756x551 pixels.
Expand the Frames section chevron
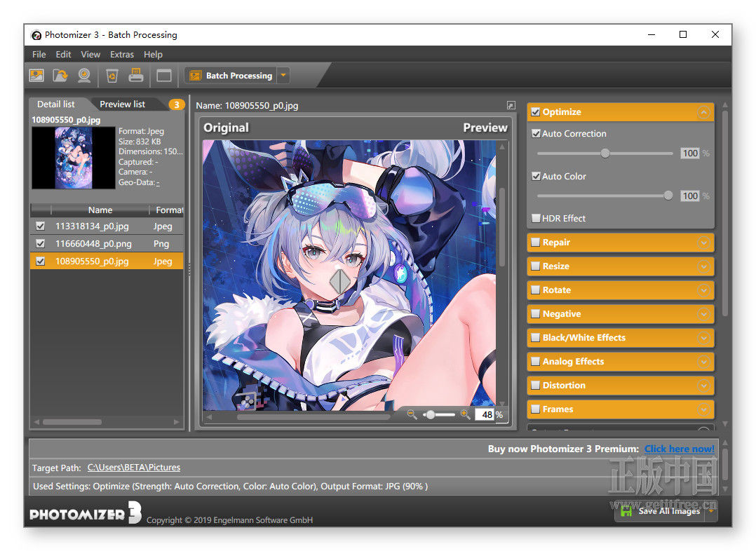click(x=703, y=409)
